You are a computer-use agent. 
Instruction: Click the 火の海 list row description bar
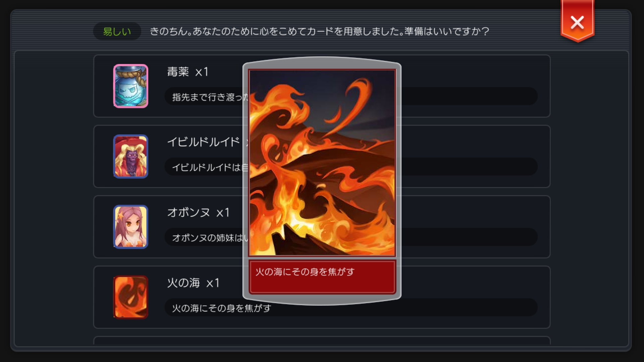point(351,308)
